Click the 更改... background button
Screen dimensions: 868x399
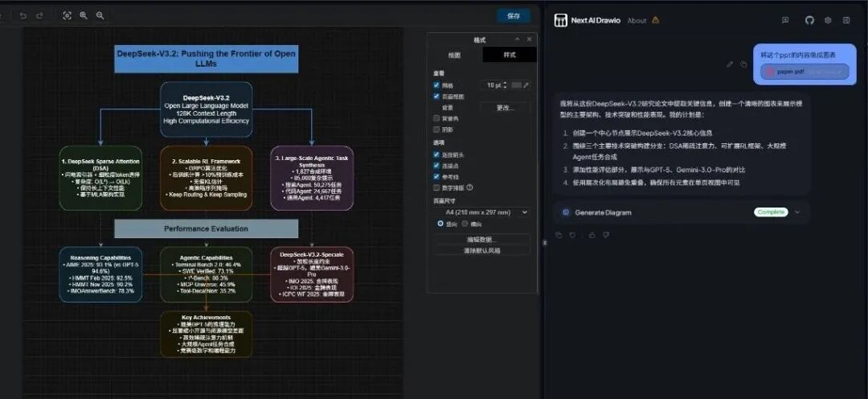(x=504, y=108)
